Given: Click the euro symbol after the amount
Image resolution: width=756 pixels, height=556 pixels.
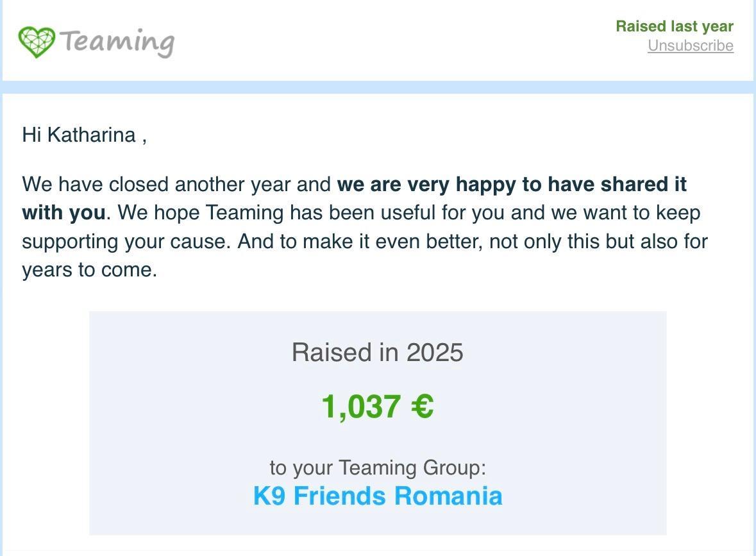Looking at the screenshot, I should (x=422, y=407).
